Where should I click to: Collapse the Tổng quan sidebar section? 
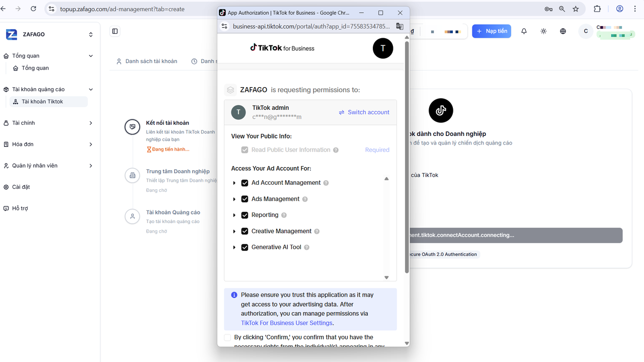(91, 56)
